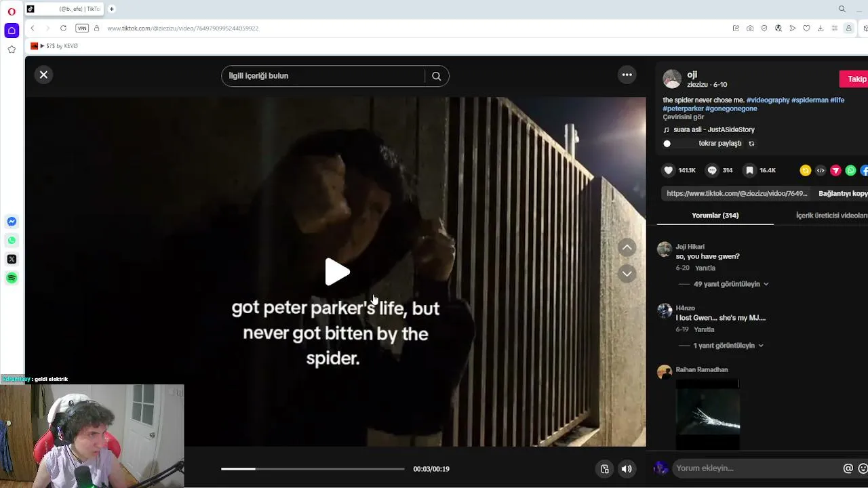Share the video to WhatsApp
The image size is (868, 488).
tap(850, 171)
